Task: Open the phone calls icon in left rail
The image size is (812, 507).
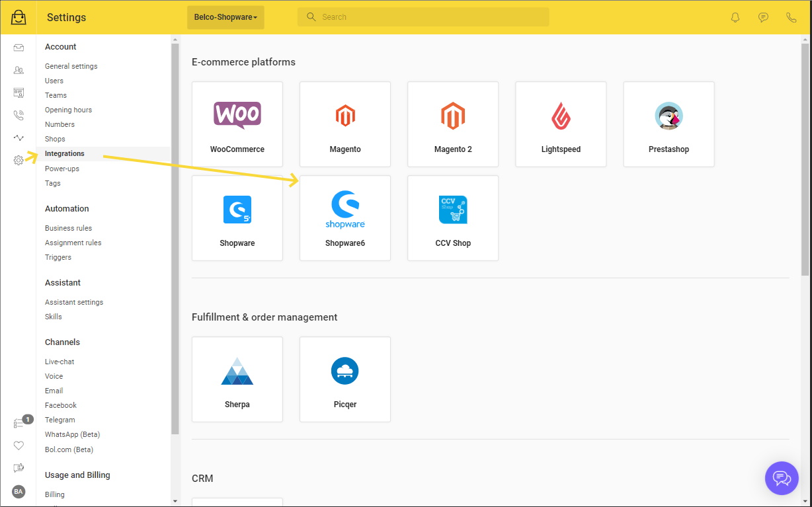Action: coord(19,115)
